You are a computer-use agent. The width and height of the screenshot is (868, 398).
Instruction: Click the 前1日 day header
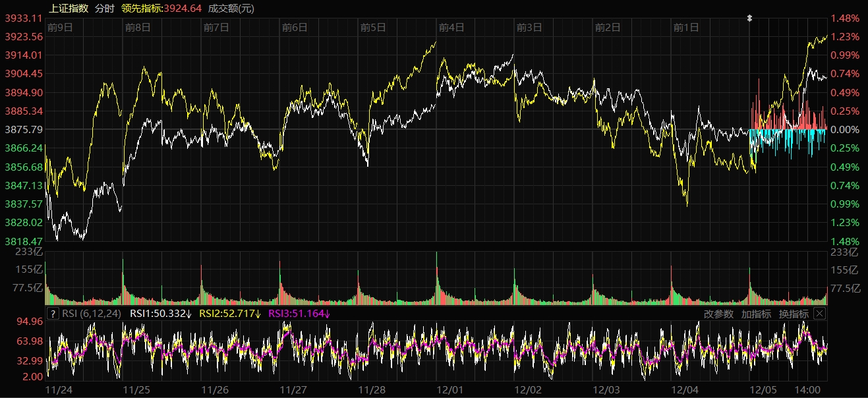point(686,27)
